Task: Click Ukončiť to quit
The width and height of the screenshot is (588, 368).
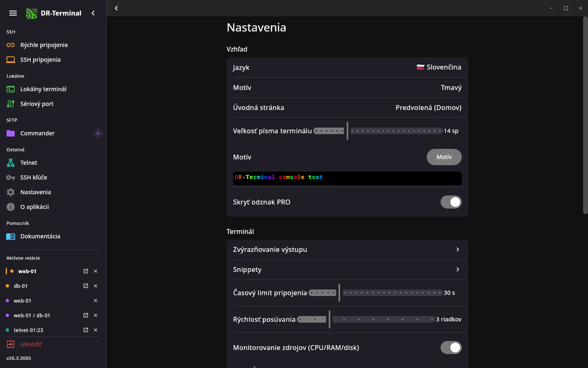Action: 31,344
